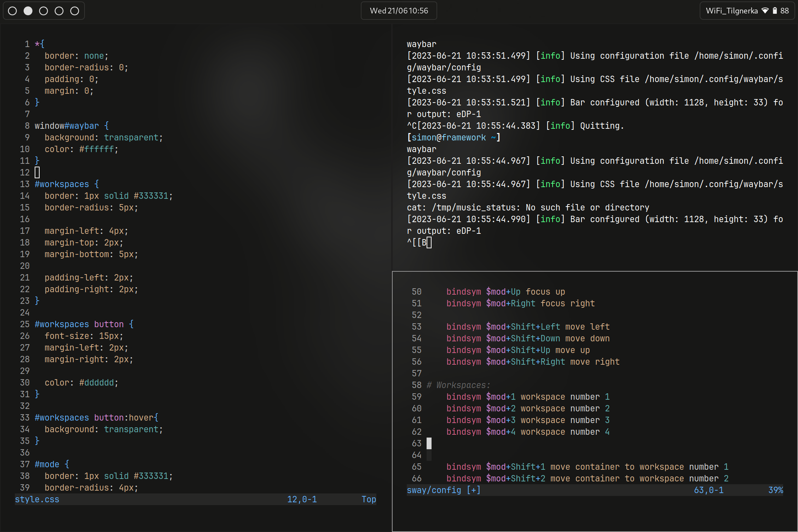Screen dimensions: 798x532
Task: Click the 'Quitting.' log line
Action: [x=515, y=126]
